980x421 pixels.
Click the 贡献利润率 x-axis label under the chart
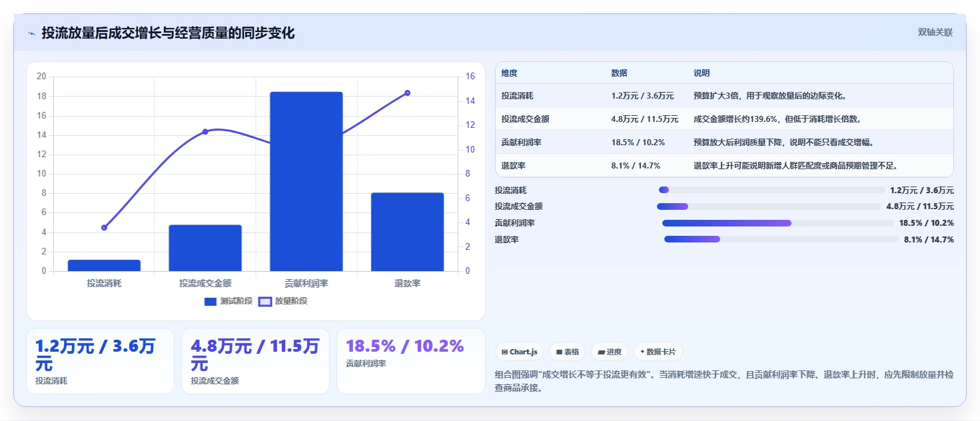pyautogui.click(x=306, y=283)
